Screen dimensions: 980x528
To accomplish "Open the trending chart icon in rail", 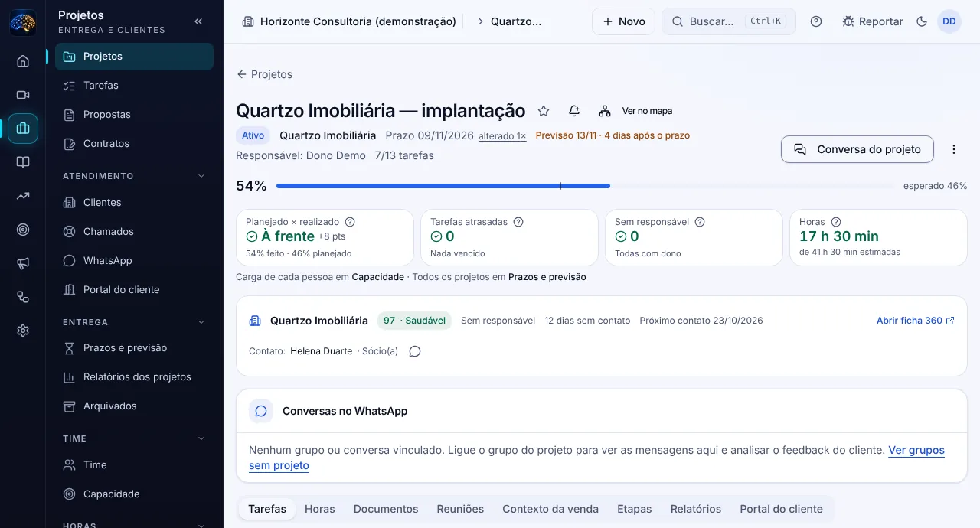I will [23, 196].
